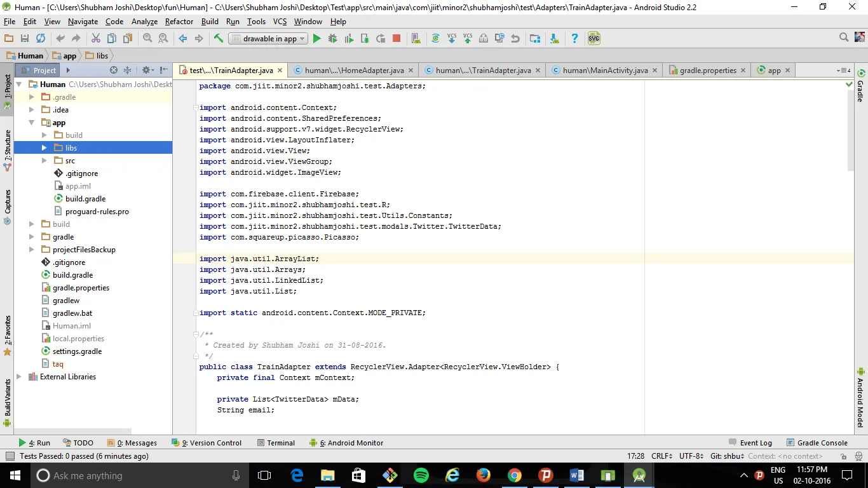This screenshot has height=488, width=868.
Task: Open the VCS menu
Action: pyautogui.click(x=280, y=22)
